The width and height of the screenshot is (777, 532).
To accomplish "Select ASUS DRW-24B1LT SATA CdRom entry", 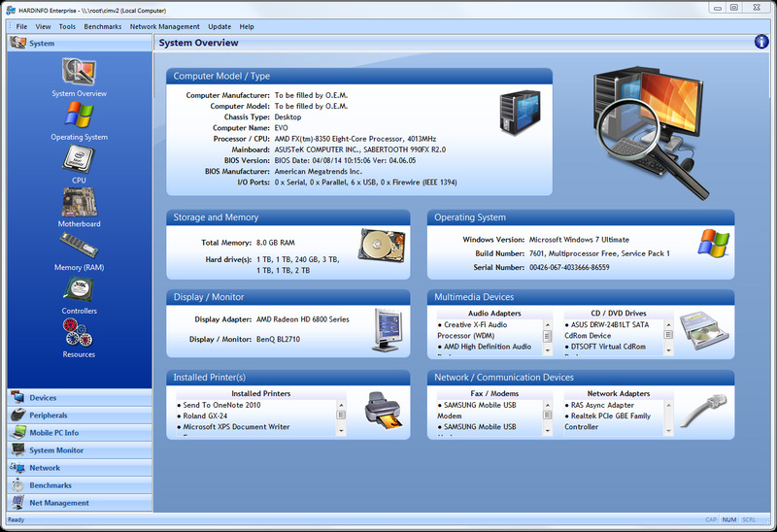I will [x=606, y=330].
